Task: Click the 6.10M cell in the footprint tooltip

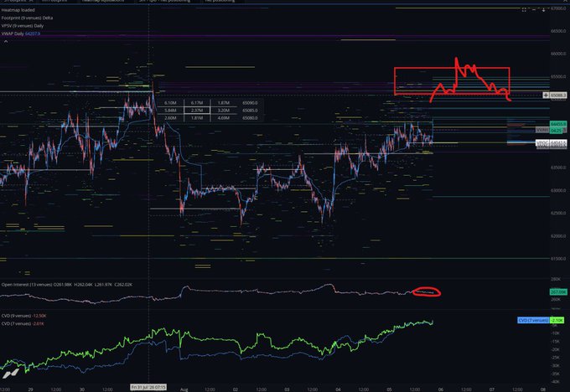Action: (170, 103)
